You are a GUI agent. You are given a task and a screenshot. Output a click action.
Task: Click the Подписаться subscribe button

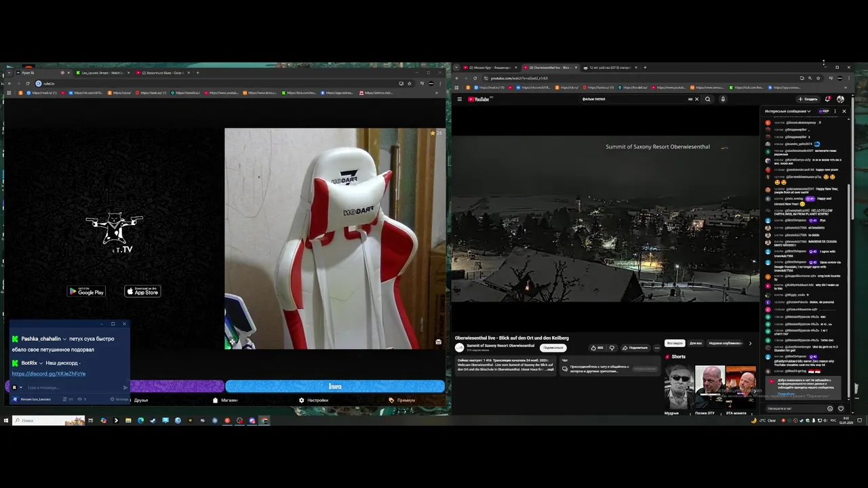click(553, 348)
